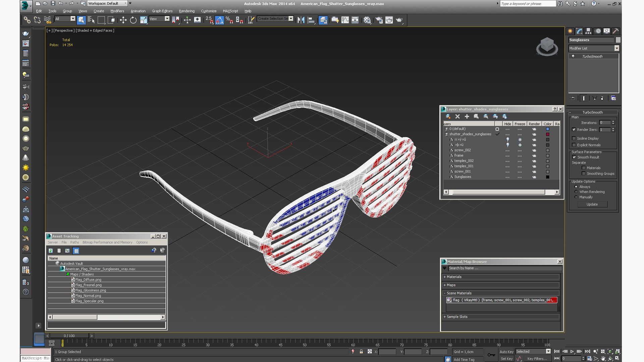Select Always update option
644x362 pixels.
[x=576, y=187]
